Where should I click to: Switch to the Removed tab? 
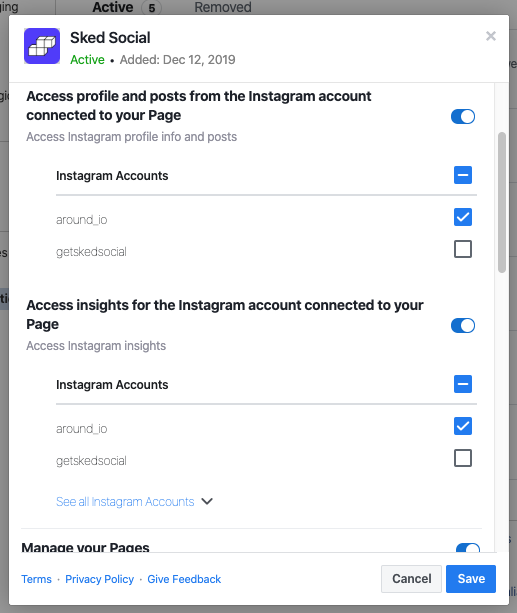pos(223,7)
